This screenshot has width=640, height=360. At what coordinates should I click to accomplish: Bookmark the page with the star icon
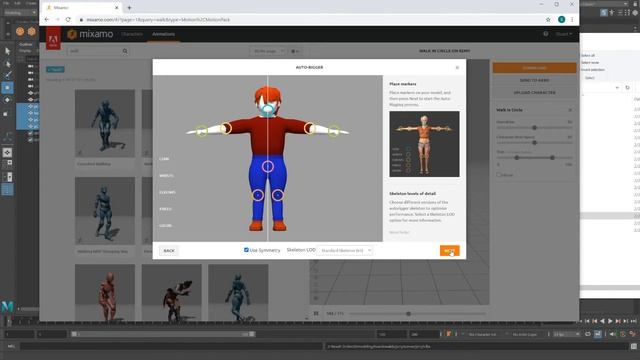(548, 20)
